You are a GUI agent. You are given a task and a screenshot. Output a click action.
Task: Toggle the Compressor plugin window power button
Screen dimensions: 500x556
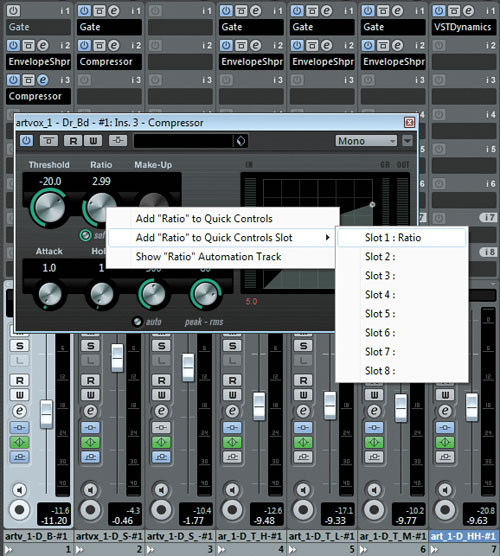(26, 141)
